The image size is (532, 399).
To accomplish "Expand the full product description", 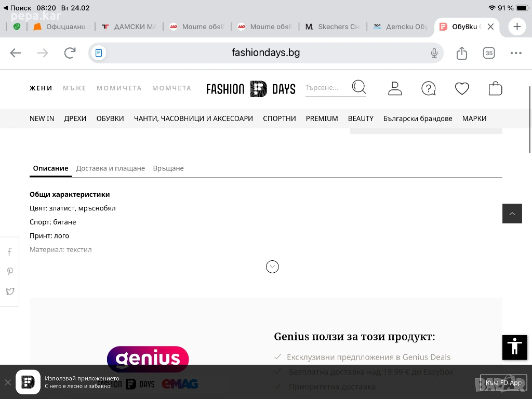I will coord(272,267).
